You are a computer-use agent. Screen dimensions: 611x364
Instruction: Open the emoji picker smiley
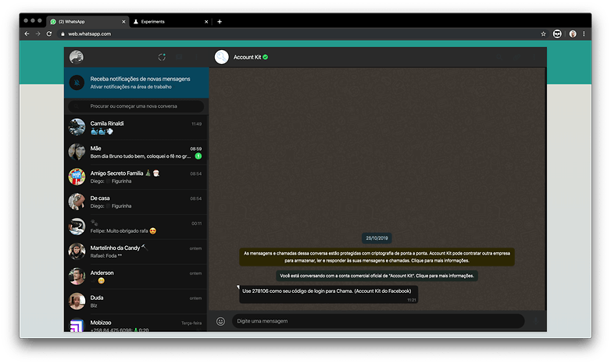220,321
